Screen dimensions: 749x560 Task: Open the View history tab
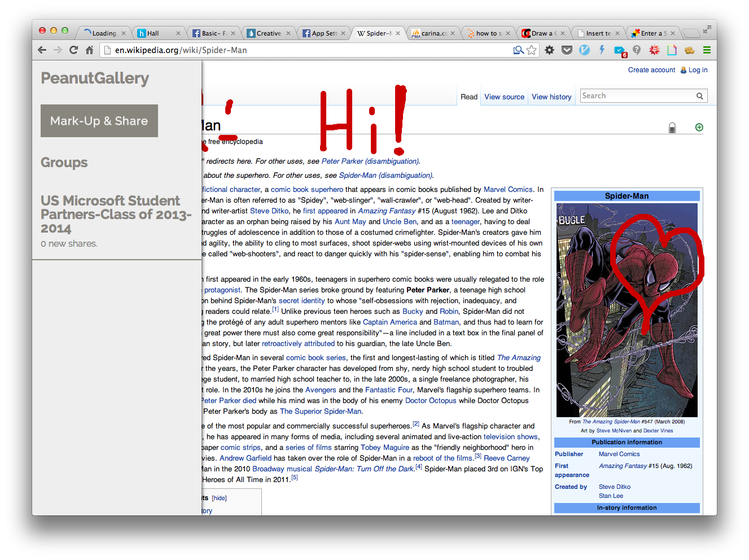tap(551, 97)
